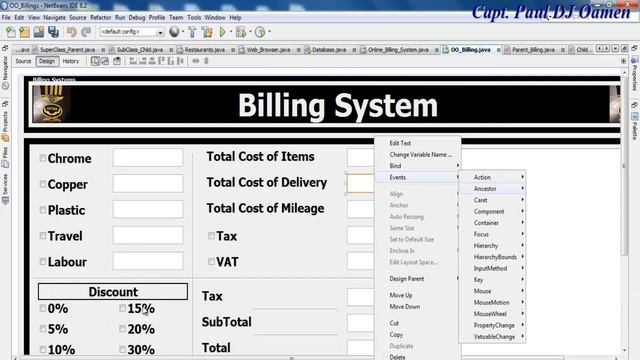Open the editor tabs list dropdown

[x=615, y=49]
